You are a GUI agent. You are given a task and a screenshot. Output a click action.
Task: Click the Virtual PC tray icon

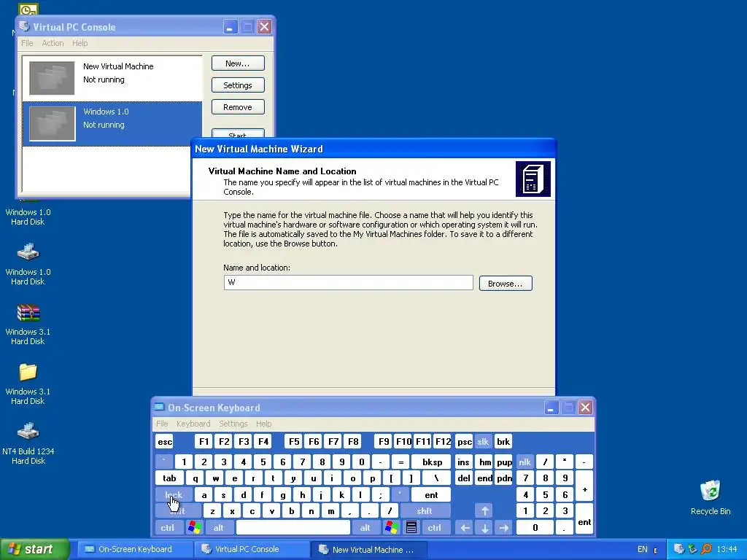point(679,549)
